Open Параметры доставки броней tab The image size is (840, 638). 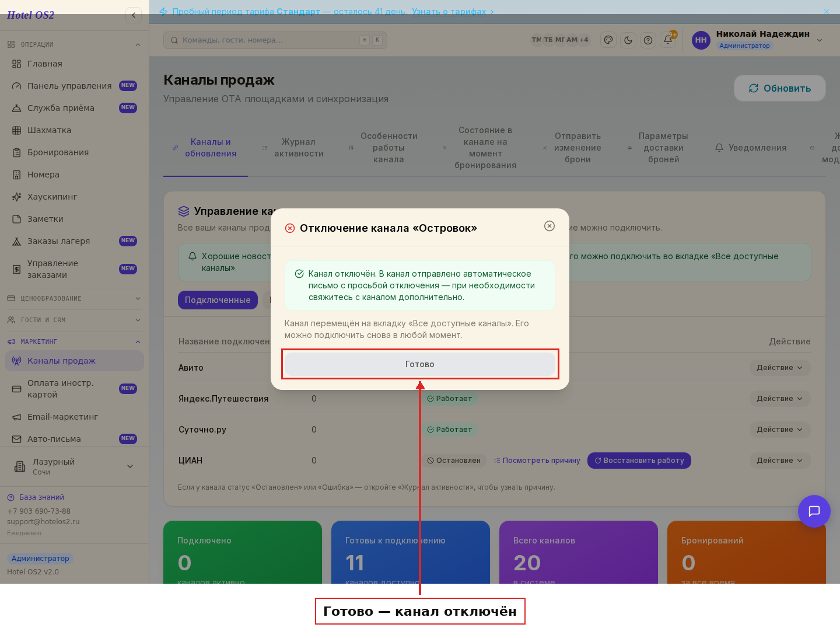(x=658, y=148)
